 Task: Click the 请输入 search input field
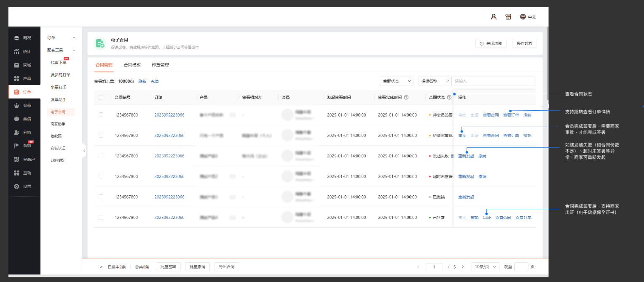coord(493,81)
